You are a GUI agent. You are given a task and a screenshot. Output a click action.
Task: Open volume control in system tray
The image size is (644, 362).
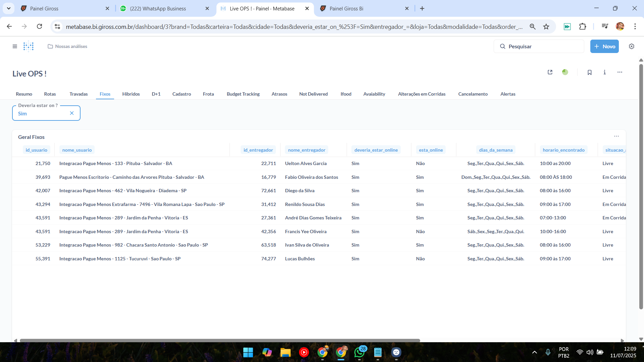coord(590,352)
